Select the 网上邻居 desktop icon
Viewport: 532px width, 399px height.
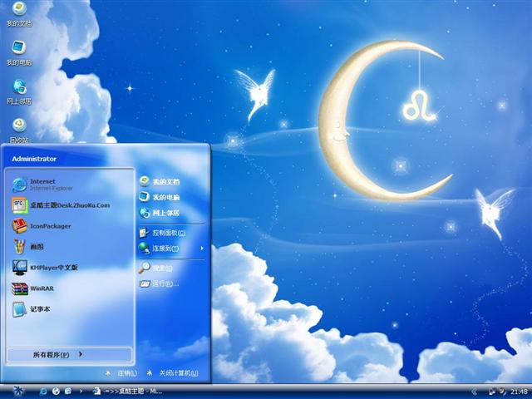(x=19, y=91)
